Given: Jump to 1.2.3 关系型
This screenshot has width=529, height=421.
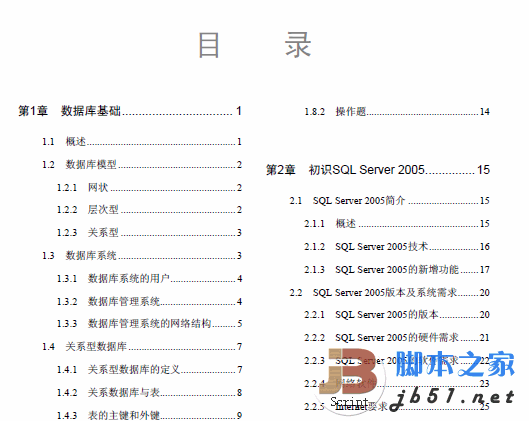Looking at the screenshot, I should [x=149, y=232].
